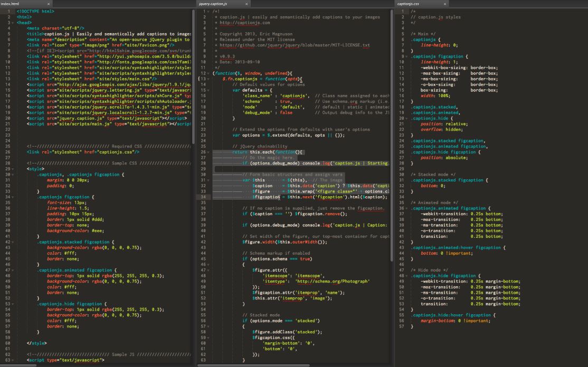
Task: Click 'bottom: 0 !important;' declaration
Action: 447,253
